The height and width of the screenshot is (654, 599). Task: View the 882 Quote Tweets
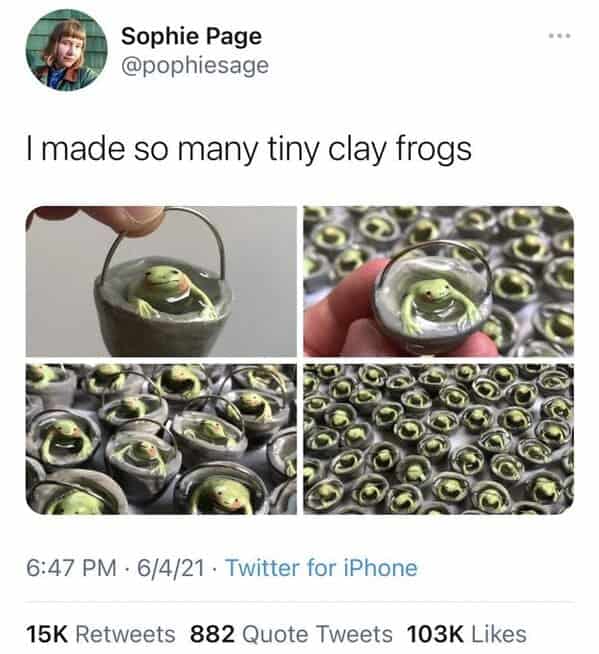[x=291, y=634]
